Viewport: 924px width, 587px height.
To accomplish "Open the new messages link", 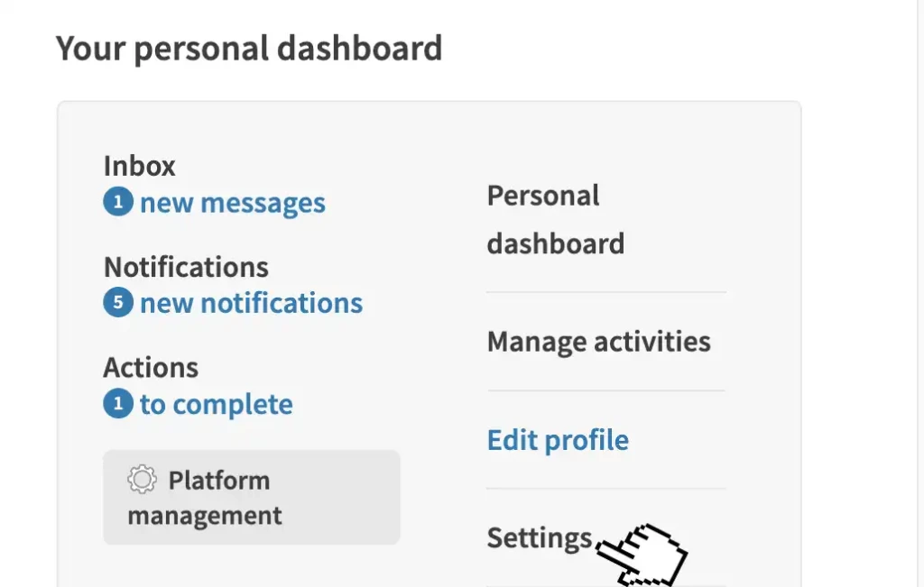I will pyautogui.click(x=232, y=203).
